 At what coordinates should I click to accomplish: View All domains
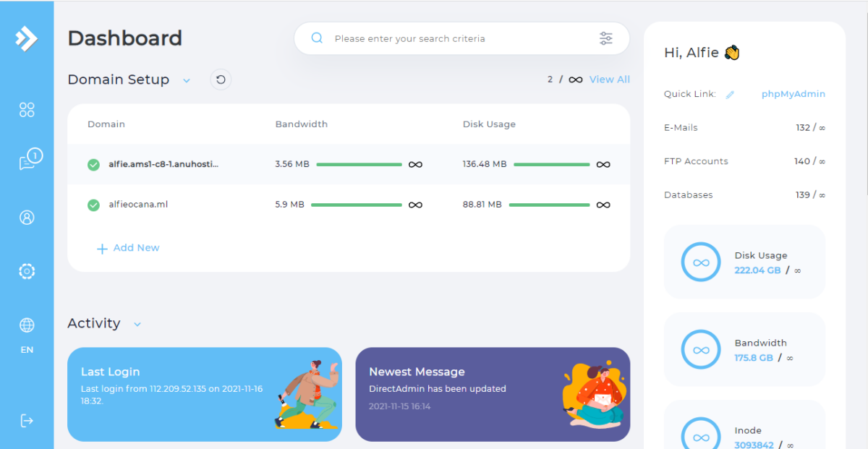(x=609, y=79)
